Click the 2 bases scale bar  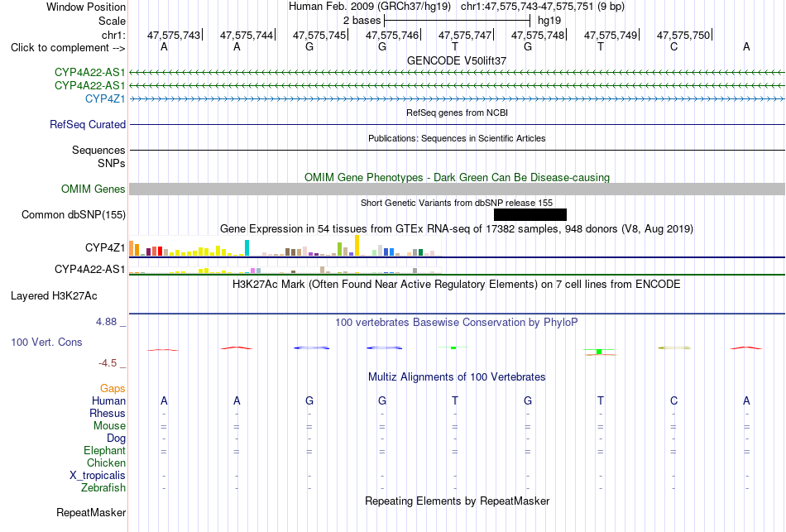(x=458, y=21)
